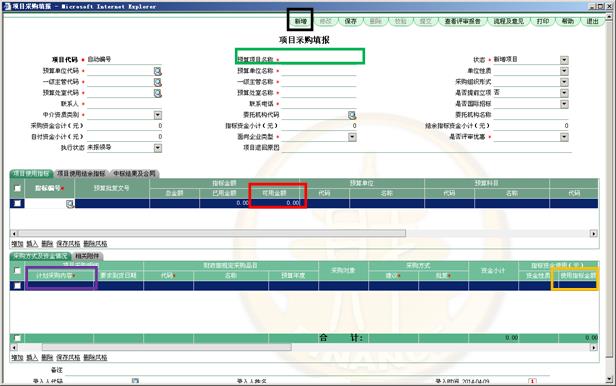Open lookup icon for 预算单位代码 field

[x=158, y=71]
